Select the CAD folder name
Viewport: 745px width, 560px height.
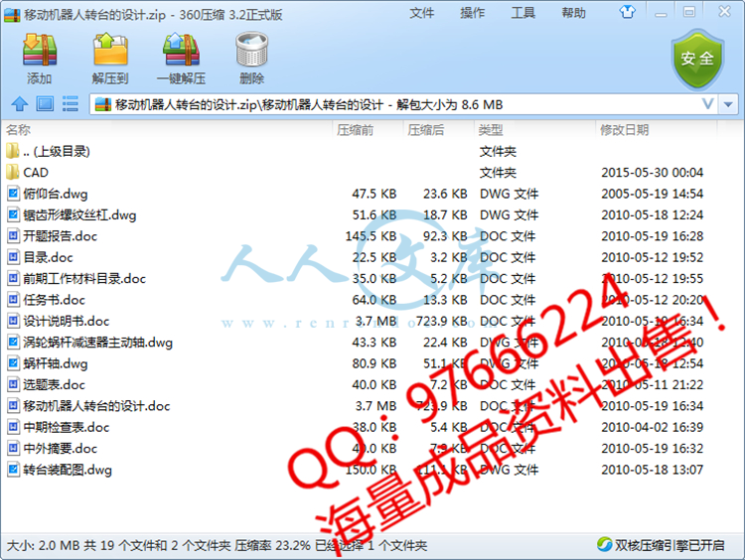click(x=36, y=172)
